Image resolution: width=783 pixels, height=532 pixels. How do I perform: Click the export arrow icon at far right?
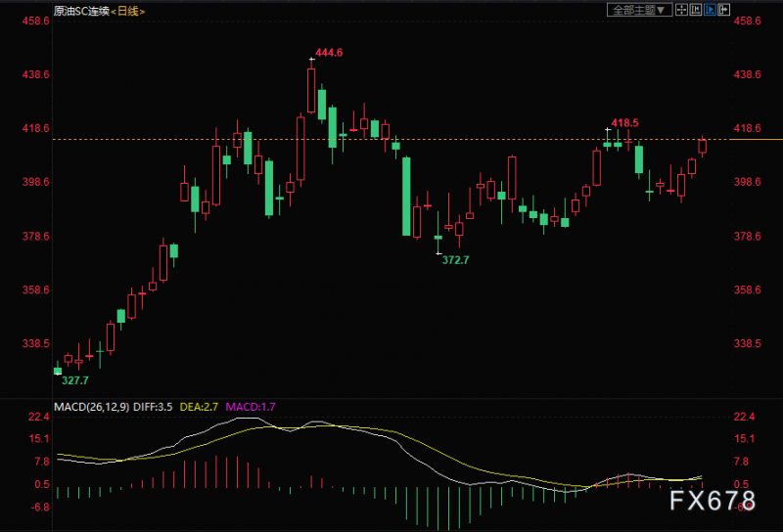point(723,10)
